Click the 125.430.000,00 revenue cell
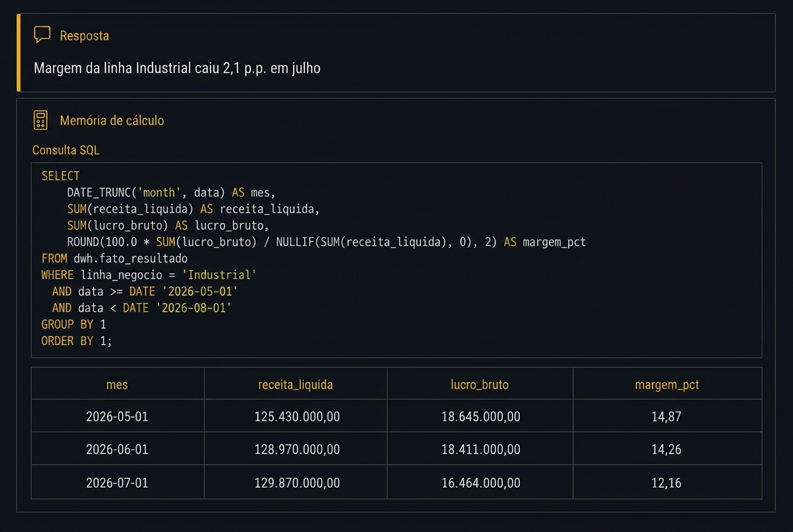This screenshot has height=532, width=793. click(x=295, y=416)
